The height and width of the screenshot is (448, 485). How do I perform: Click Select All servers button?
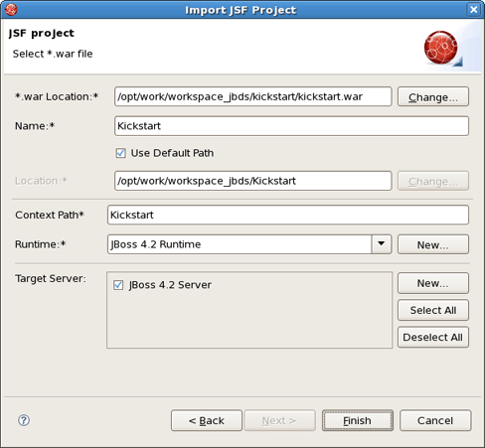[433, 310]
